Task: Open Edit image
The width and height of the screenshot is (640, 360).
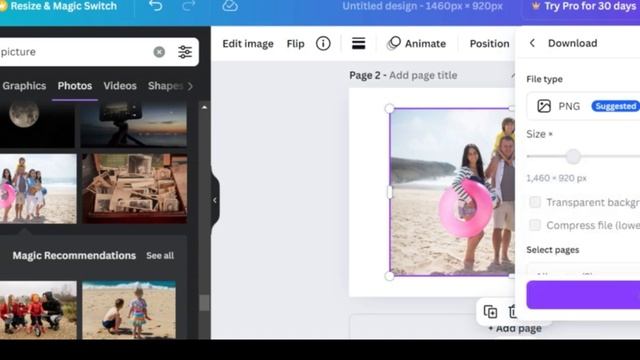Action: tap(248, 44)
